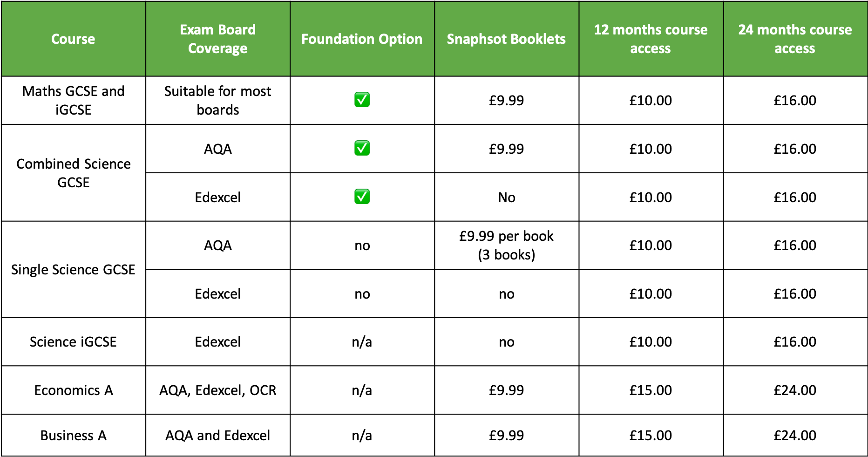868x457 pixels.
Task: Click the Combined Science Edexcel foundation checkmark
Action: click(x=362, y=197)
